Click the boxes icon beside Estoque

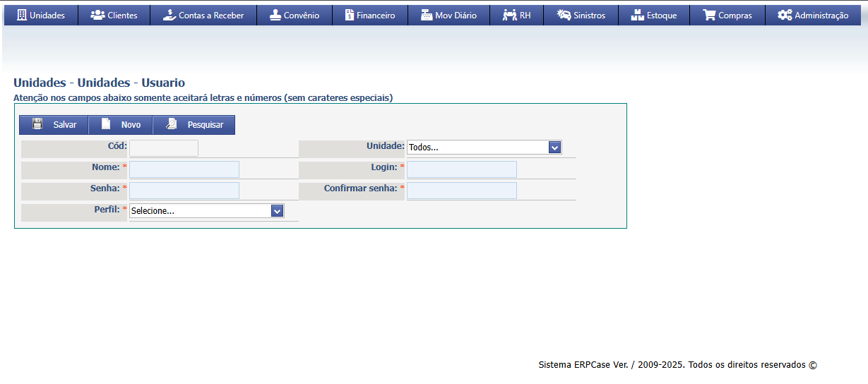point(637,15)
